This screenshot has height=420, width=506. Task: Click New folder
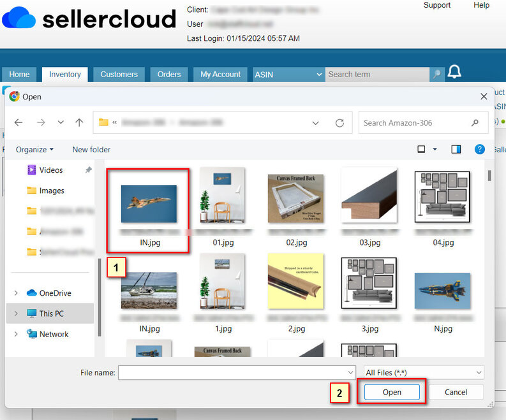point(91,150)
